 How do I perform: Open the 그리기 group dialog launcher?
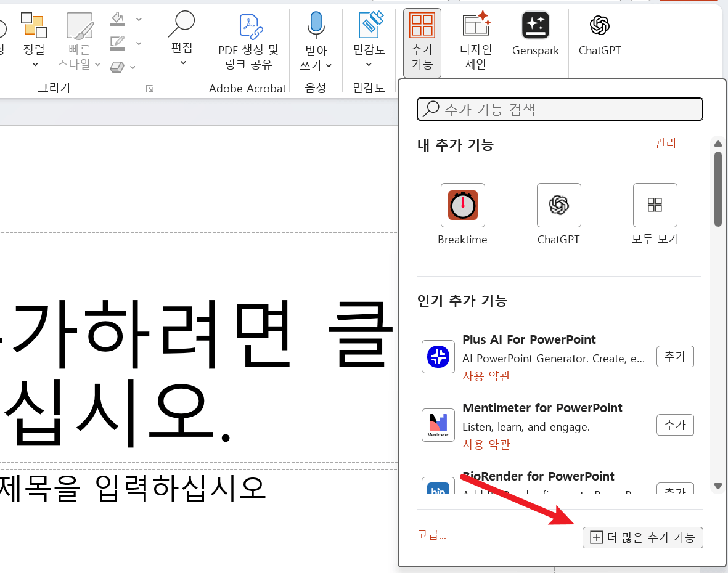point(150,89)
